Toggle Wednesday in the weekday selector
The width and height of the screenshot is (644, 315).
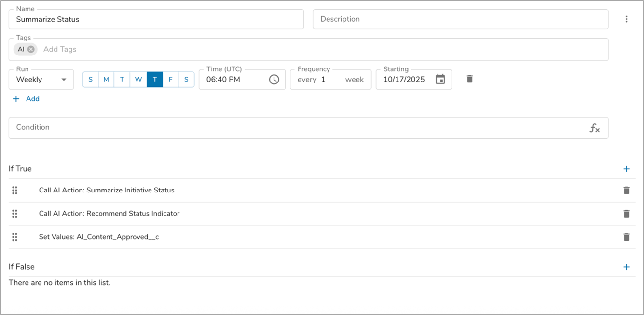pyautogui.click(x=138, y=80)
